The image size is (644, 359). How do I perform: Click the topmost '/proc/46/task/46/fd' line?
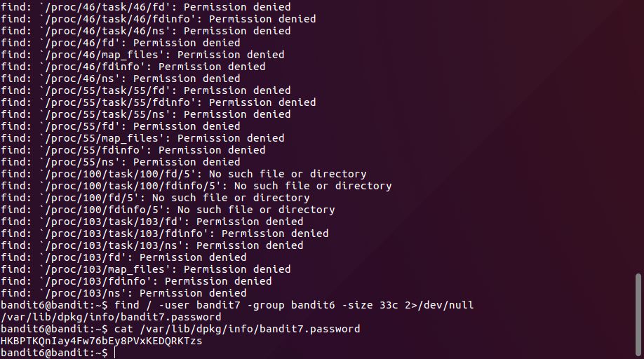pos(145,7)
